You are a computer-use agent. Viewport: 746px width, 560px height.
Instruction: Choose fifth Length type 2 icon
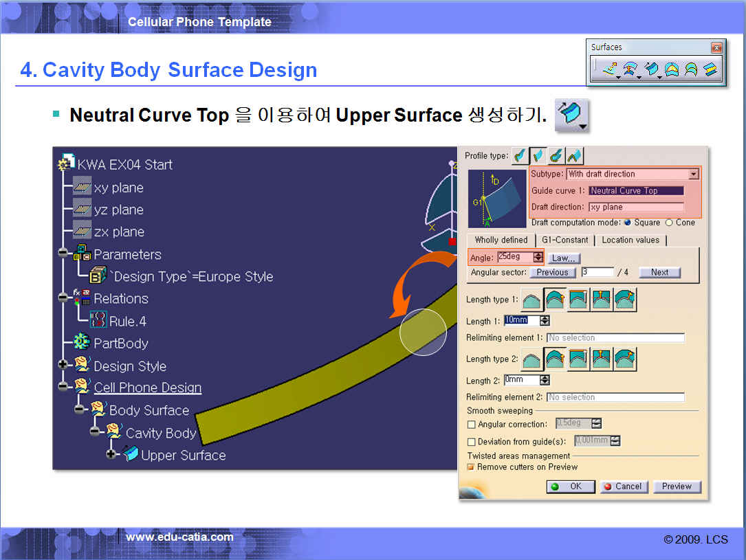(625, 359)
